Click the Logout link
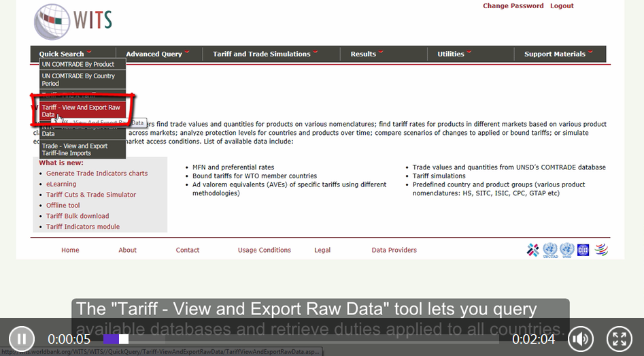 pyautogui.click(x=562, y=5)
